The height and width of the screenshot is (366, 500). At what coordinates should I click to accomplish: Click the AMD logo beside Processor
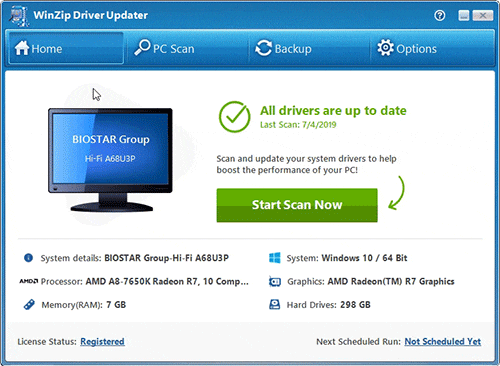(28, 281)
